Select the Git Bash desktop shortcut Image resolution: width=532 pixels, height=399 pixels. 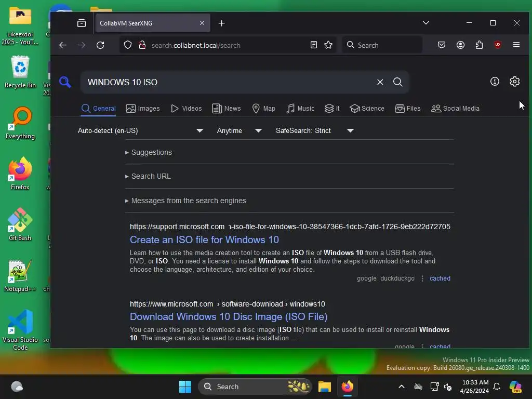20,224
